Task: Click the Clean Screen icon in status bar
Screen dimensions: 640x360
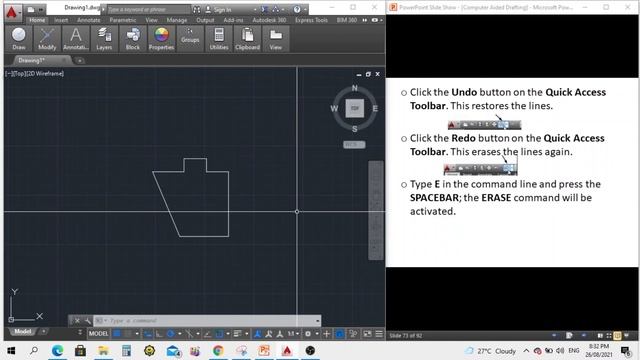Action: point(367,334)
